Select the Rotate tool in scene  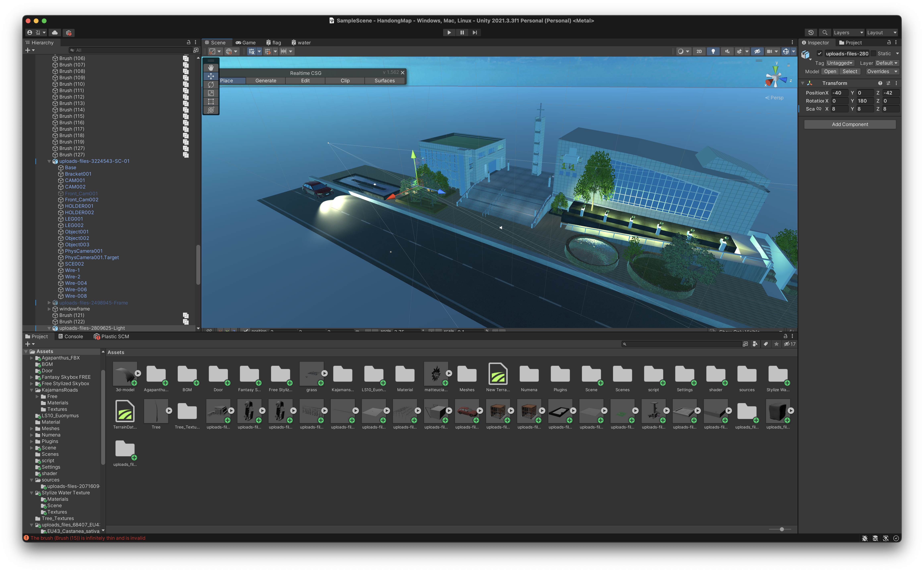pos(211,85)
